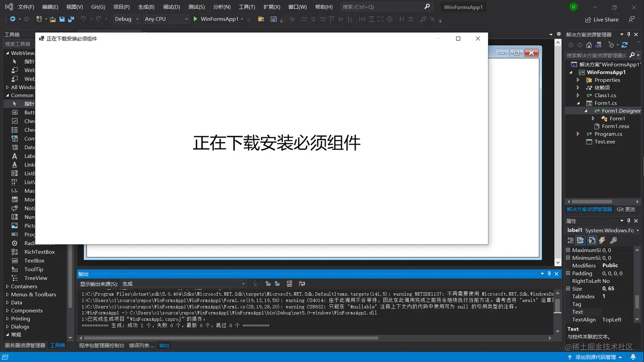
Task: Click the Open File folder icon
Action: [53, 19]
